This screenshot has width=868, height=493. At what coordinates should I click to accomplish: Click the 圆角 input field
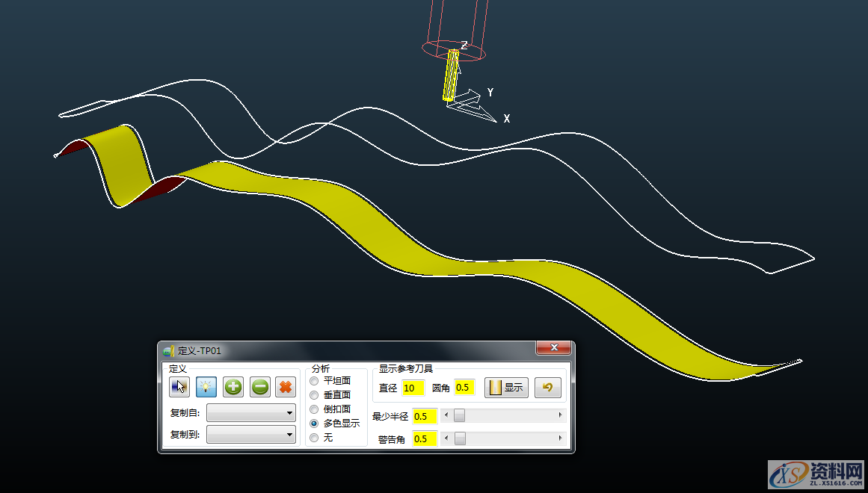[x=464, y=388]
